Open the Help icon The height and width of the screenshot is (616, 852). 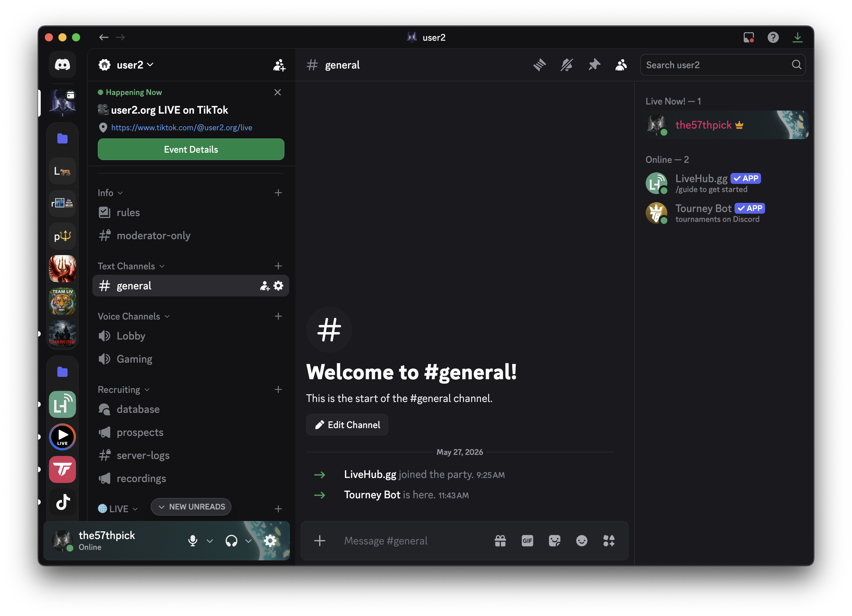pos(773,37)
